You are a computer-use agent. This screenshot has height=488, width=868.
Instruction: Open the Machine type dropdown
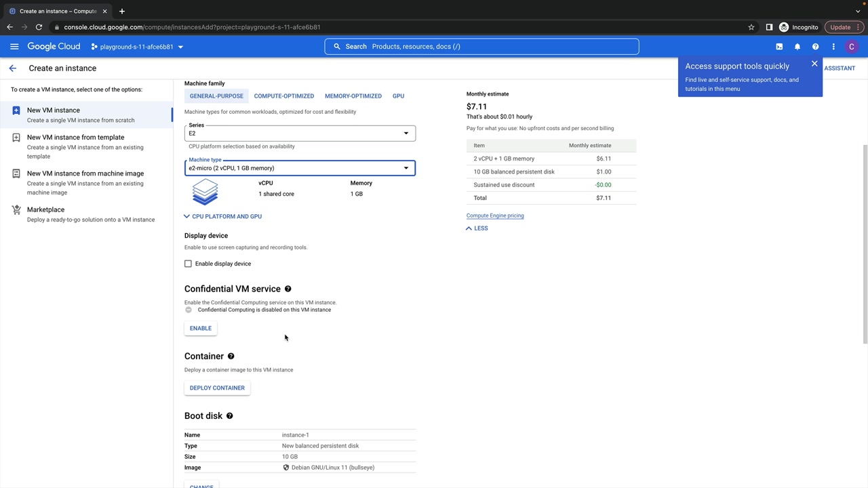coord(300,168)
